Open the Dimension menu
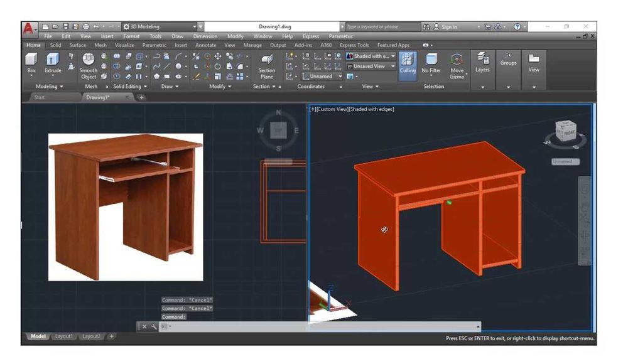 click(205, 36)
